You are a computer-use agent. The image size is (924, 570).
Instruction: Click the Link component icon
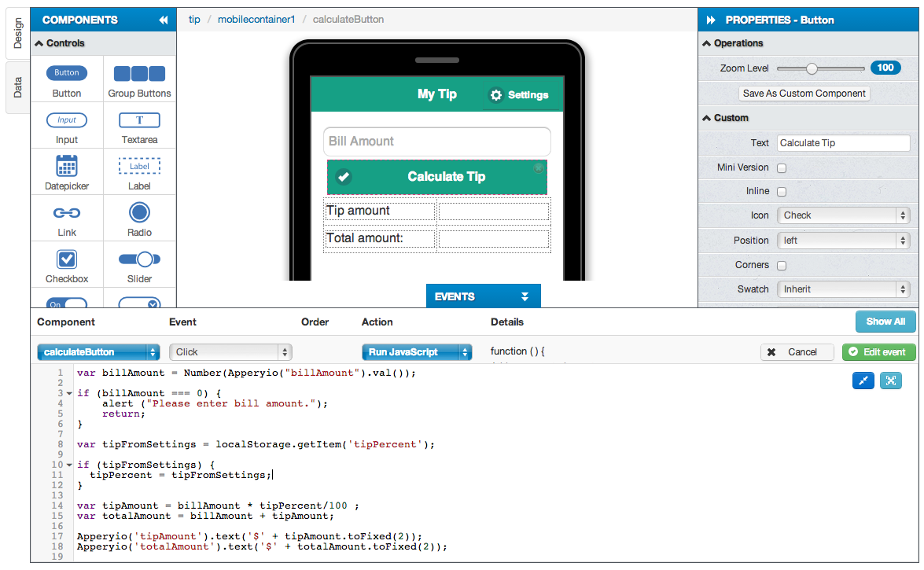[67, 213]
